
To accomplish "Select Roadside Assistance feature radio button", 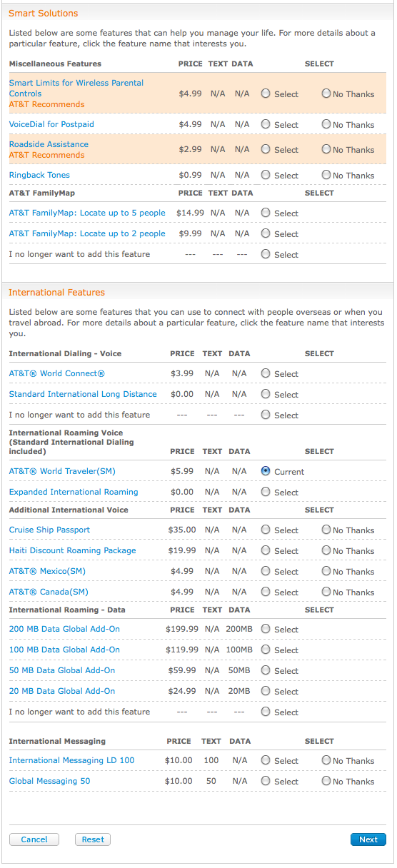I will point(266,149).
